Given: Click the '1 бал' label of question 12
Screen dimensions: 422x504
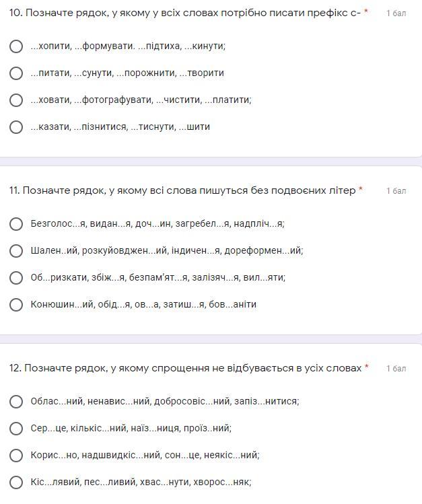Looking at the screenshot, I should (x=396, y=368).
